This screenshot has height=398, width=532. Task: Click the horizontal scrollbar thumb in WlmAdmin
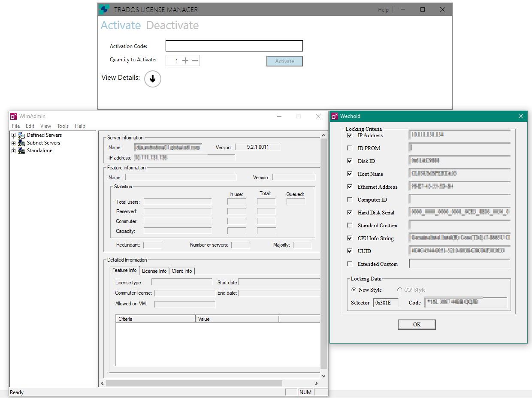[x=194, y=383]
